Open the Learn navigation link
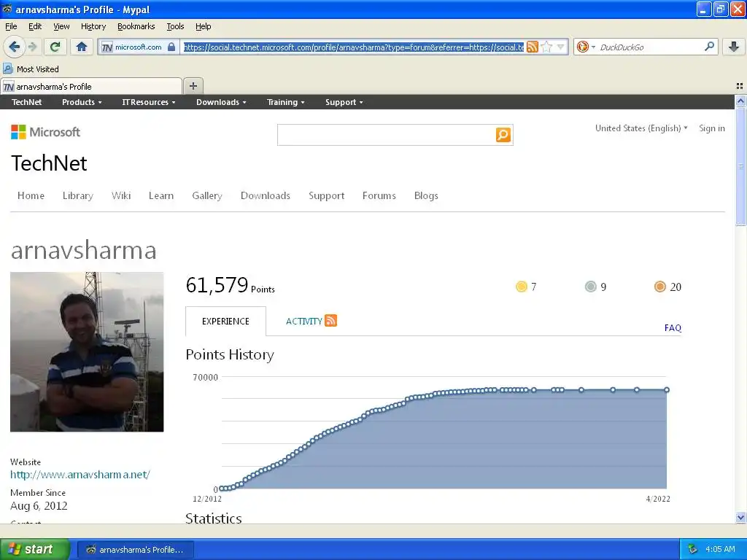The image size is (747, 560). tap(161, 195)
